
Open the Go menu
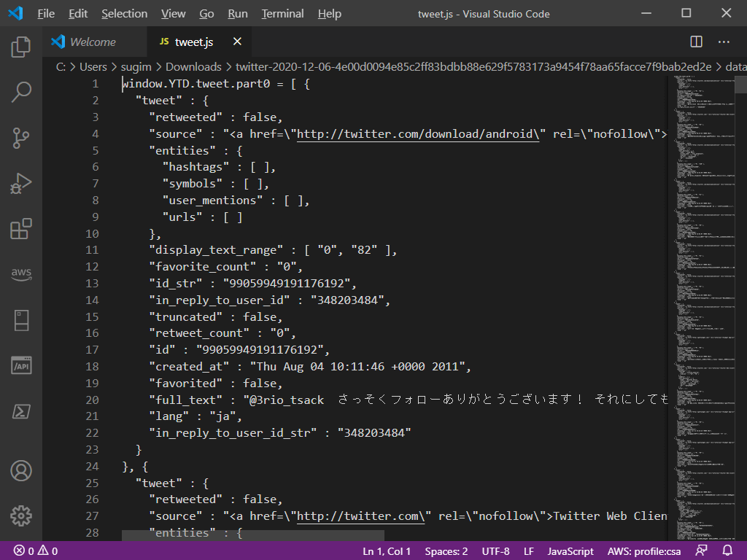point(206,14)
